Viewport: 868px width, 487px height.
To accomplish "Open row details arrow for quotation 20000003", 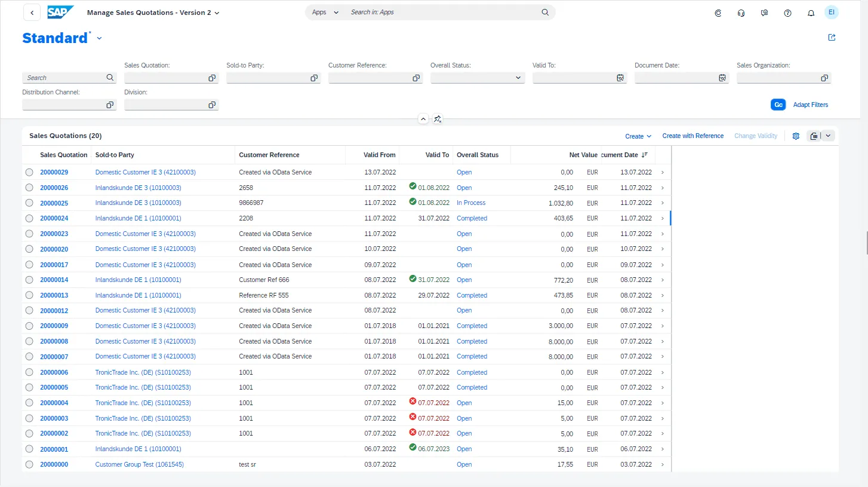I will click(663, 418).
